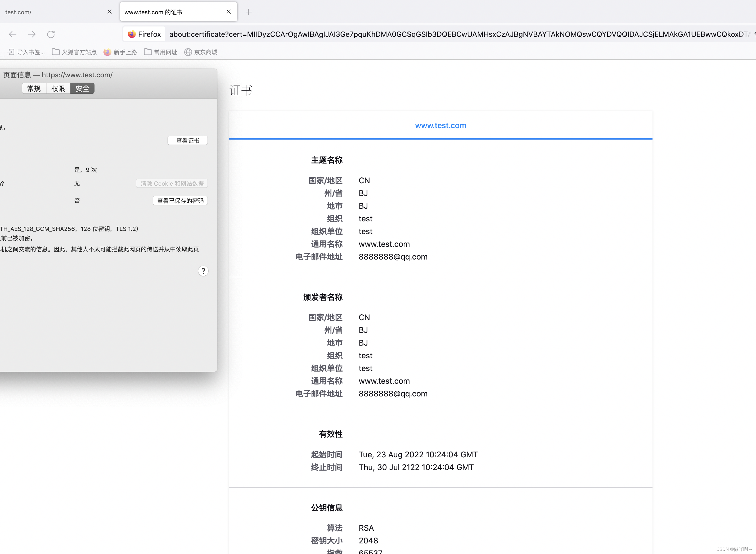Click the AES_128_GCM_SHA256 encryption detail text
The height and width of the screenshot is (554, 756).
(x=69, y=229)
